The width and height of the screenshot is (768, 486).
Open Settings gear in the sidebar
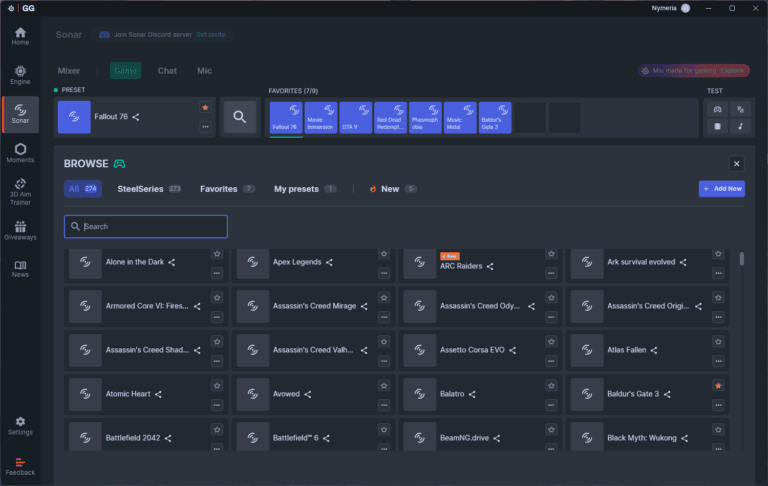coord(20,425)
